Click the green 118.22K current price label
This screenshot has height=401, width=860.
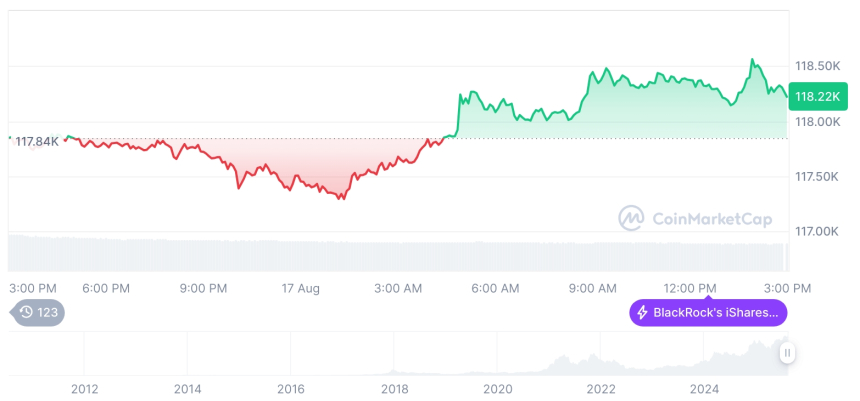tap(818, 97)
